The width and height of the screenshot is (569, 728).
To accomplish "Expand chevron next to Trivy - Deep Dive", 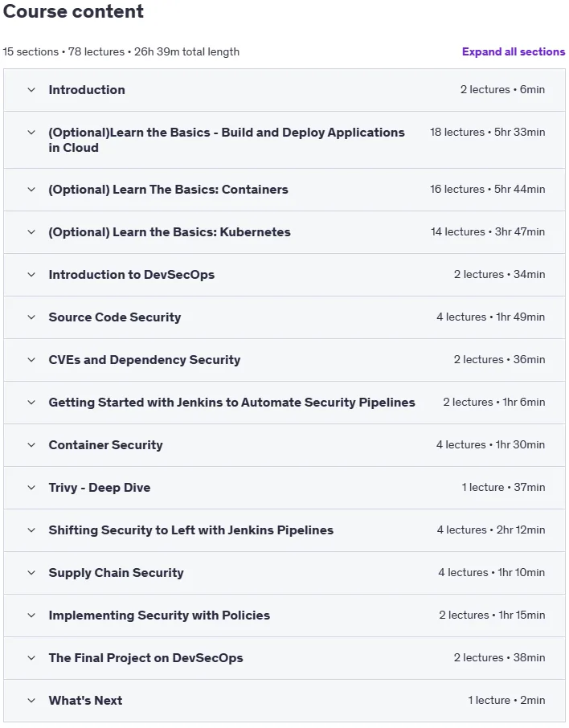I will tap(31, 488).
